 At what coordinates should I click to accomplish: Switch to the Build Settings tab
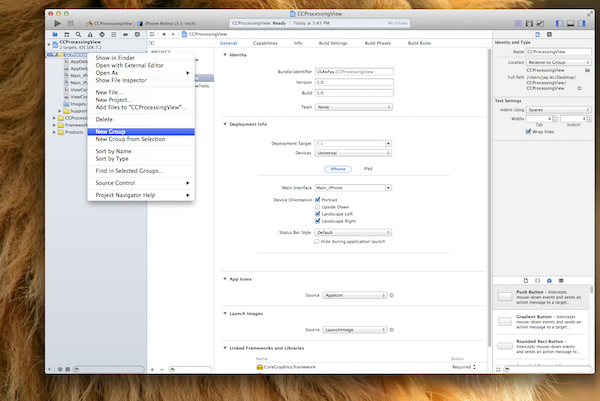click(332, 44)
